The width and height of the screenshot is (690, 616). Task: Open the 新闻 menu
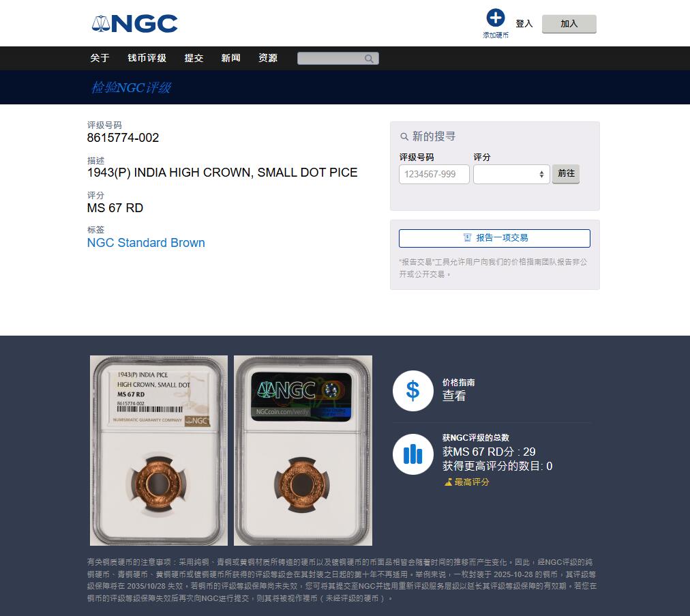230,58
